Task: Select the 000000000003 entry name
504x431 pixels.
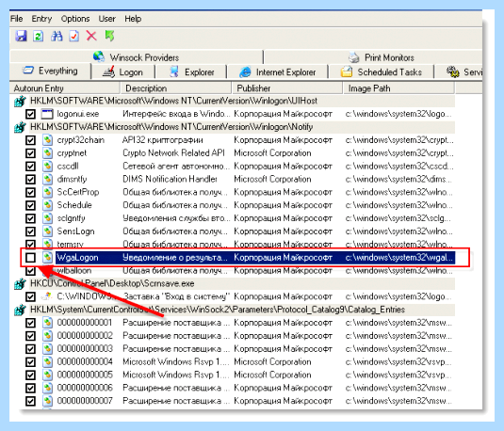Action: [x=85, y=349]
